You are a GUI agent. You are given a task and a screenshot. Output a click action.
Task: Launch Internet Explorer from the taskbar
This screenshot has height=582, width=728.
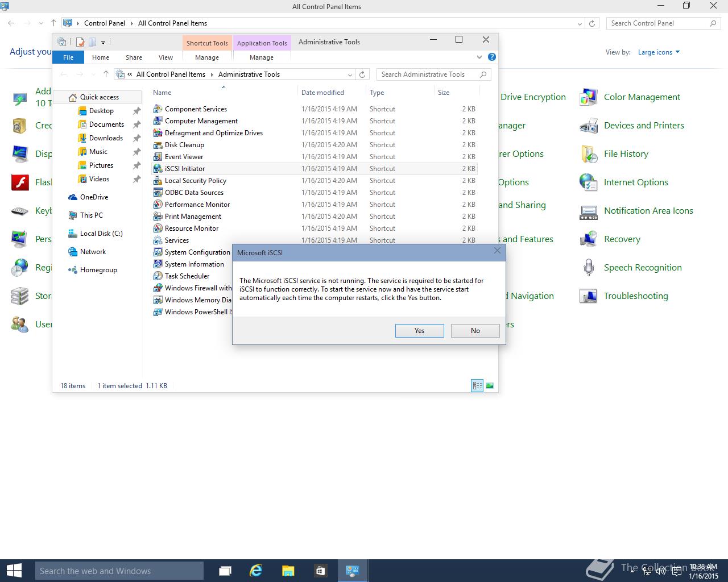(256, 571)
